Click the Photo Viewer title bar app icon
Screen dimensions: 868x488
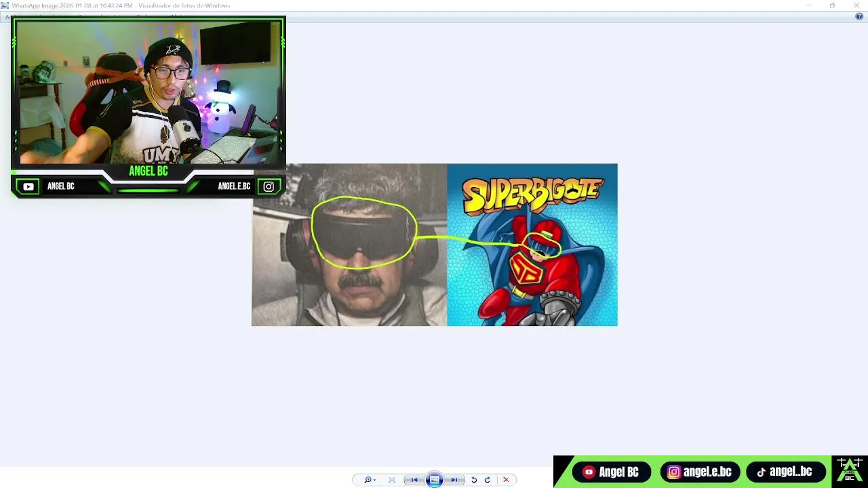click(x=5, y=5)
